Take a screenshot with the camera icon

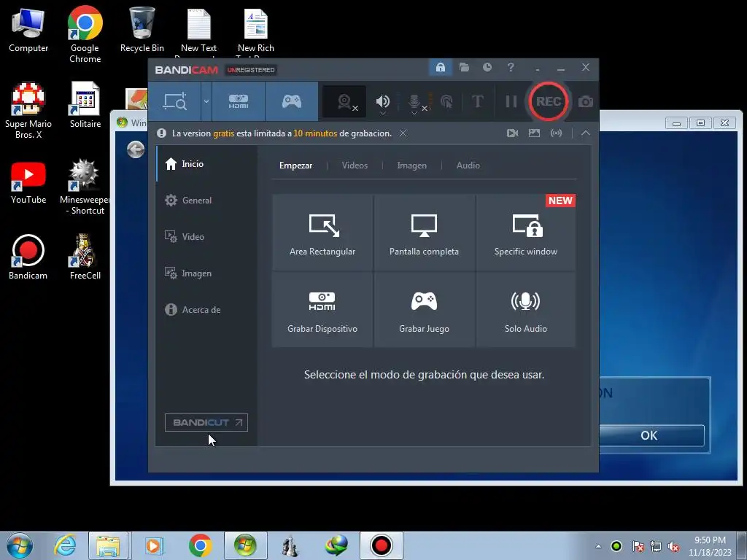(586, 101)
